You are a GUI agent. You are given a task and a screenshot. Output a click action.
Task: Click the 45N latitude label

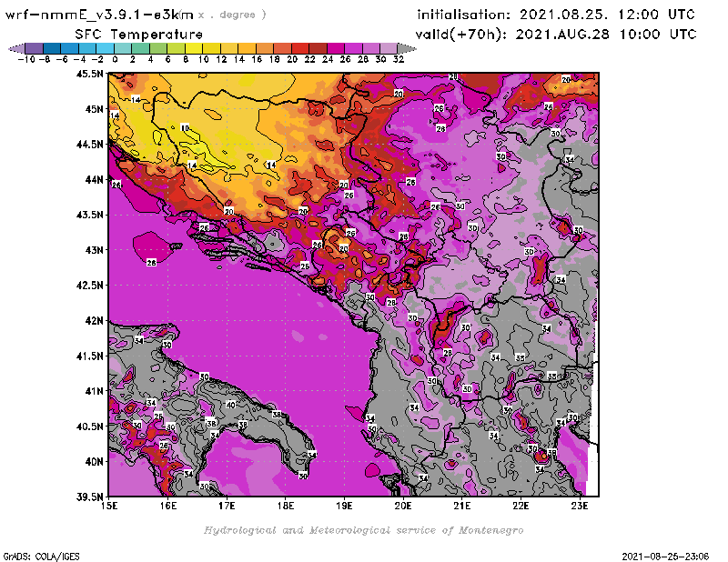click(94, 109)
